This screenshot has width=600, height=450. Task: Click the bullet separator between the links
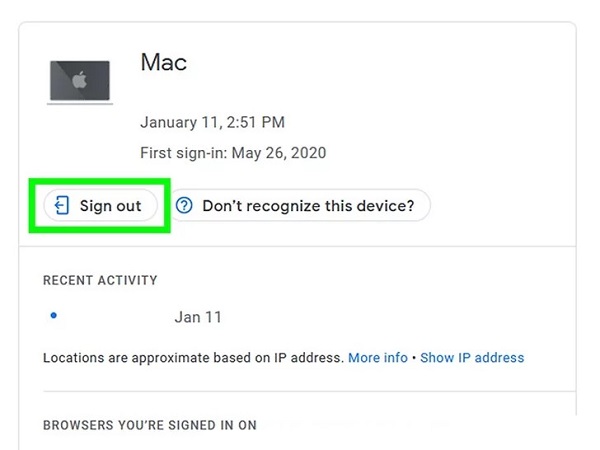(x=414, y=358)
